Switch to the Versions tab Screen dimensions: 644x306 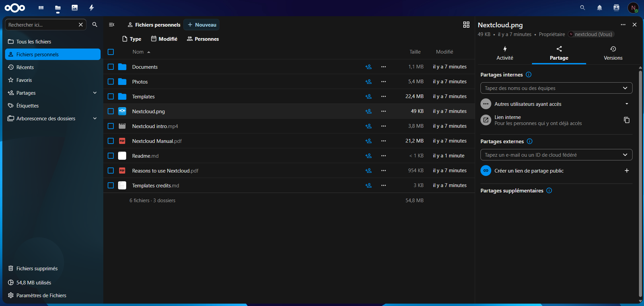(x=613, y=53)
